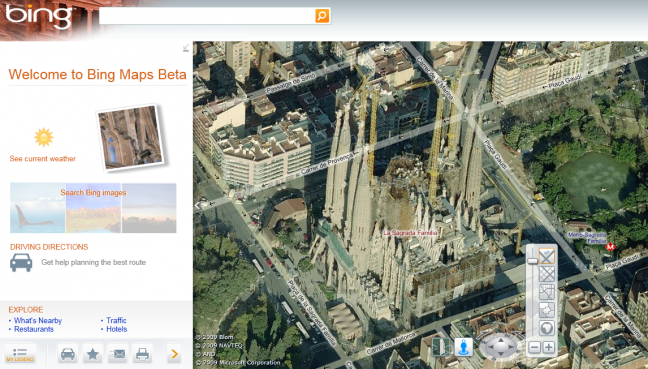The height and width of the screenshot is (369, 648).
Task: Click the Carrer de Mallorca street label
Action: pyautogui.click(x=391, y=343)
